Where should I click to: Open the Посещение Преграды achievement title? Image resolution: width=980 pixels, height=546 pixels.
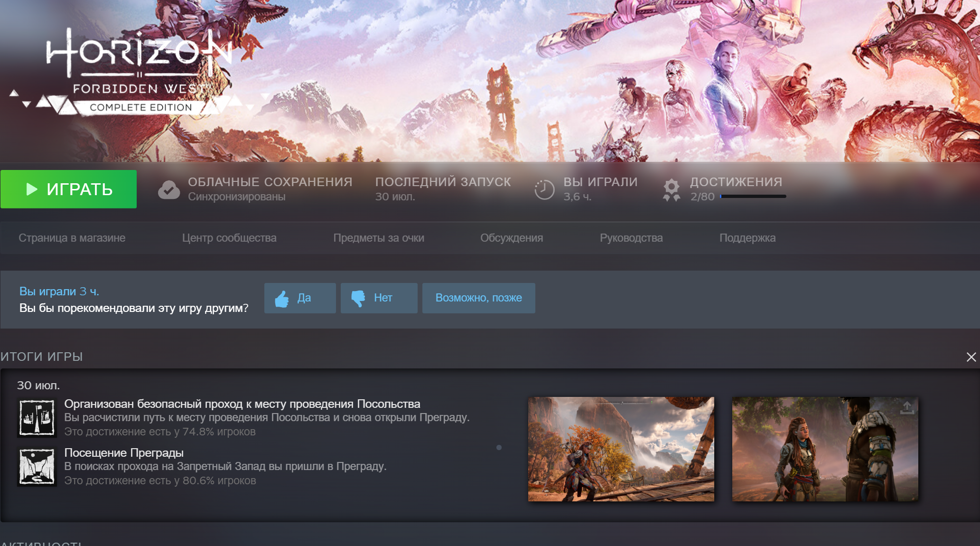pyautogui.click(x=124, y=453)
